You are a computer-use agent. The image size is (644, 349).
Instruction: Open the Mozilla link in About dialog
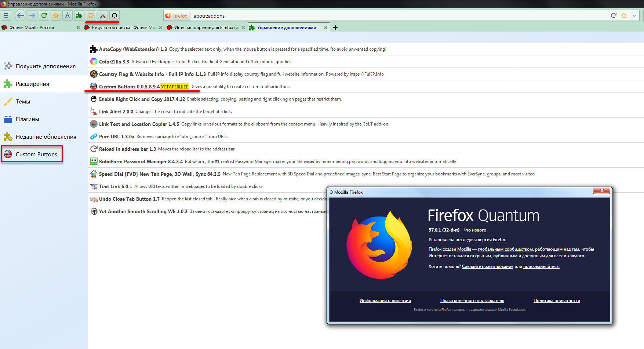click(464, 249)
